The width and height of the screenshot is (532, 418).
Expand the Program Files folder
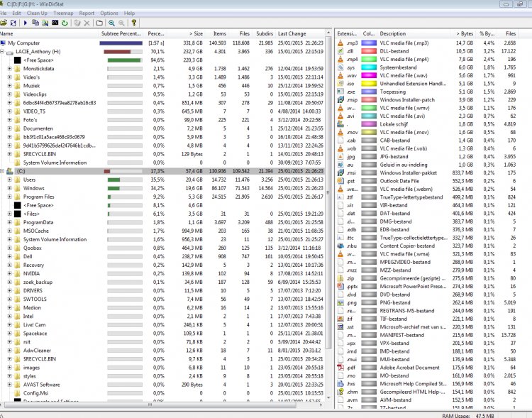tap(9, 197)
